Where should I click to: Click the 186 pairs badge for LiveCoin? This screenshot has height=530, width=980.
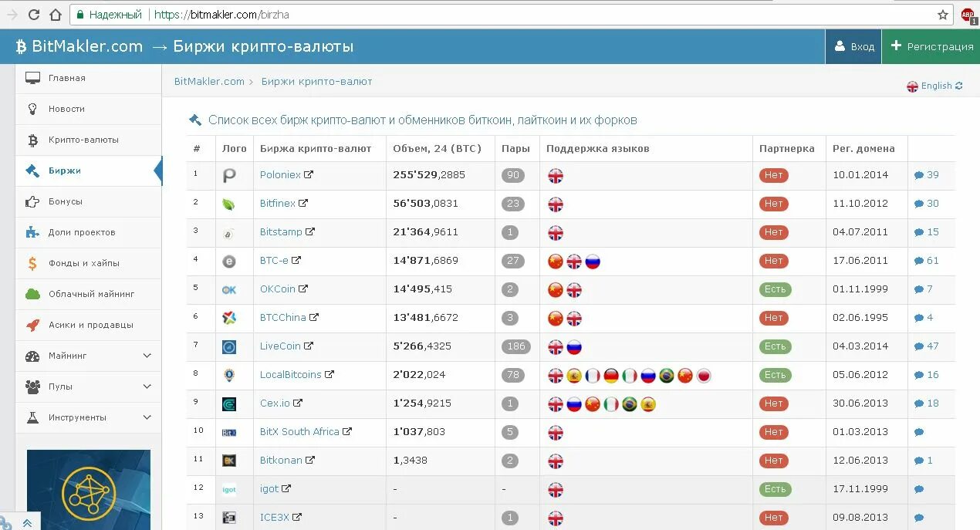coord(515,346)
